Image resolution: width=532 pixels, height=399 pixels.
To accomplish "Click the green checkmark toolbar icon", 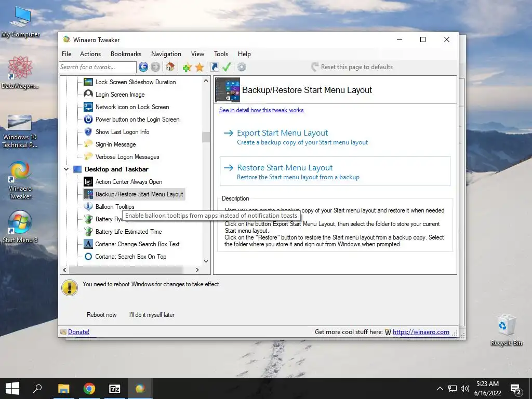I will (x=227, y=67).
